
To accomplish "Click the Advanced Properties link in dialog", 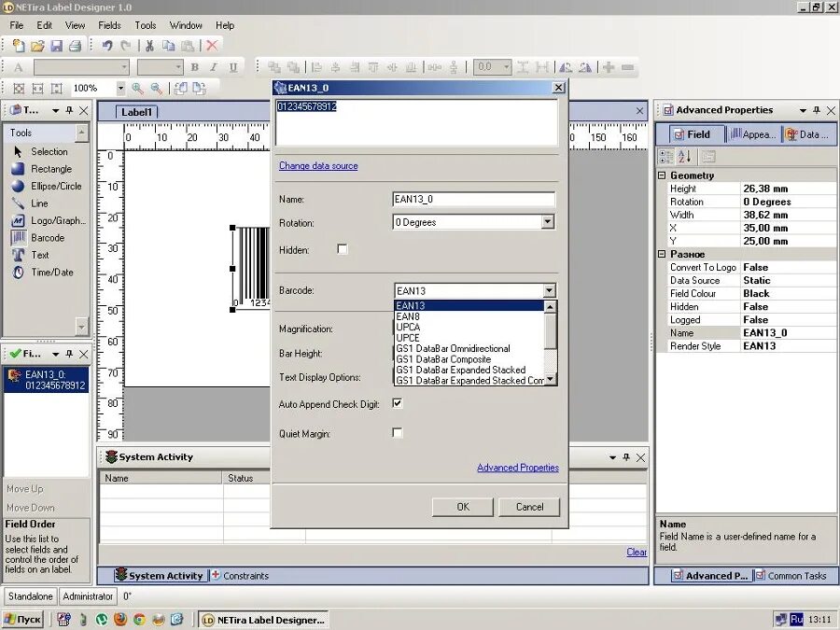I will pyautogui.click(x=517, y=468).
